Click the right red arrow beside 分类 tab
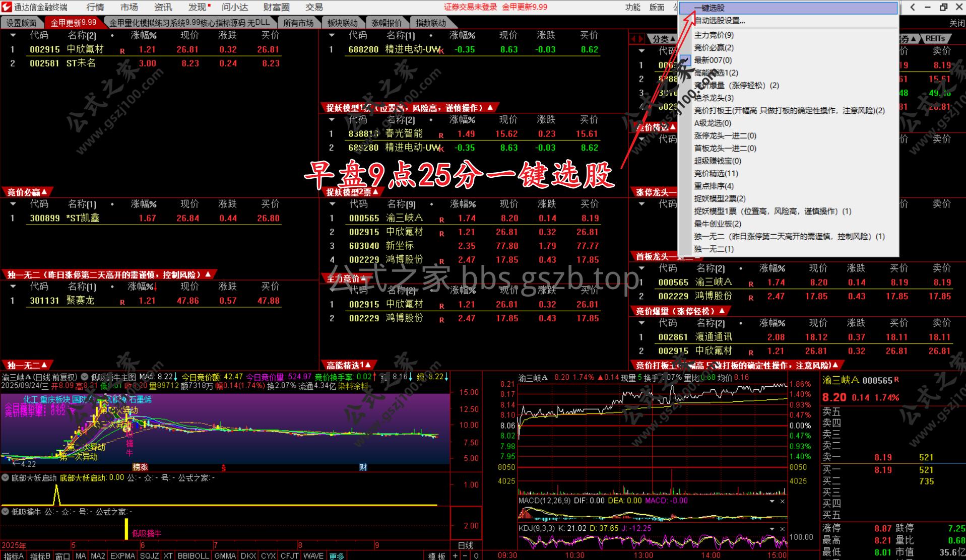The width and height of the screenshot is (966, 560). 641,39
